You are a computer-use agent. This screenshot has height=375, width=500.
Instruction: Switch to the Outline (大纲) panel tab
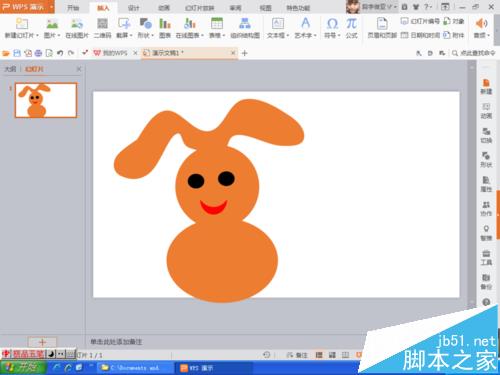pyautogui.click(x=10, y=69)
